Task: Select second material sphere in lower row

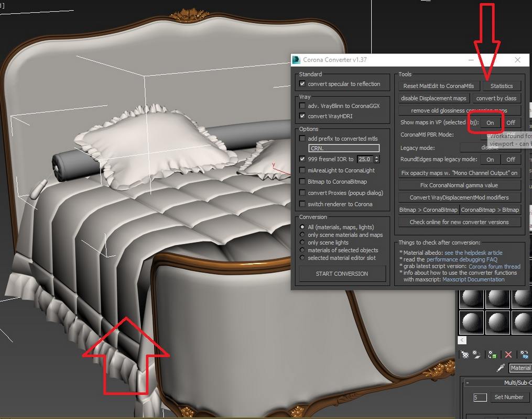Action: click(x=497, y=322)
